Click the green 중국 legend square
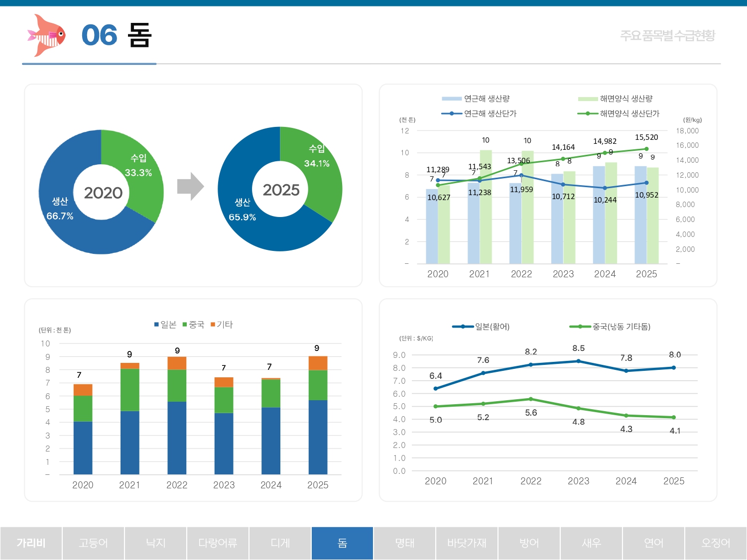 point(185,325)
